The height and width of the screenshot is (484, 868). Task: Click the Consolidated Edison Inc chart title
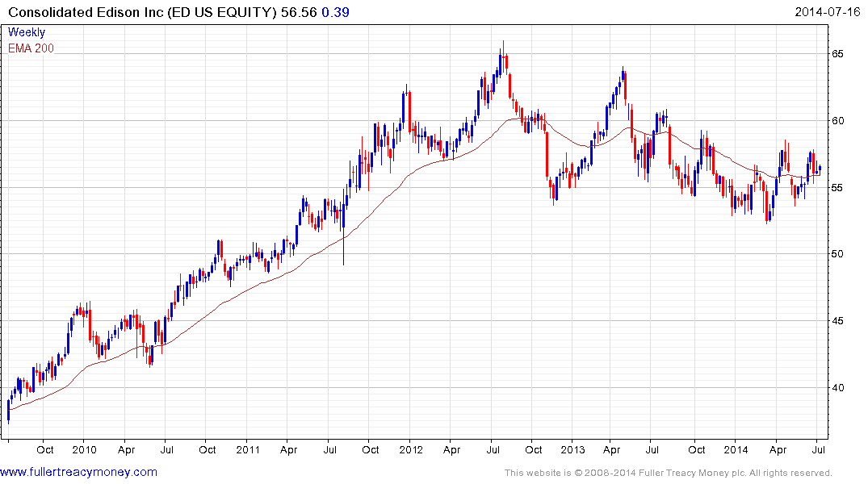tap(142, 12)
